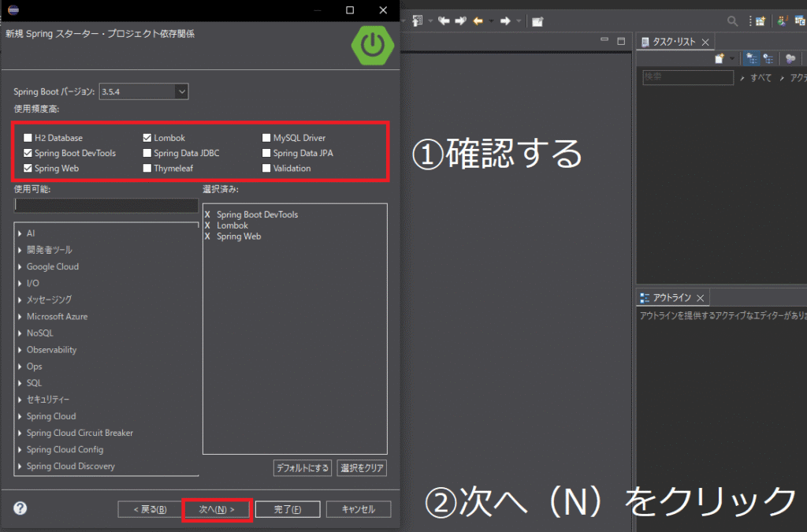Check the H2 Database checkbox

click(28, 138)
